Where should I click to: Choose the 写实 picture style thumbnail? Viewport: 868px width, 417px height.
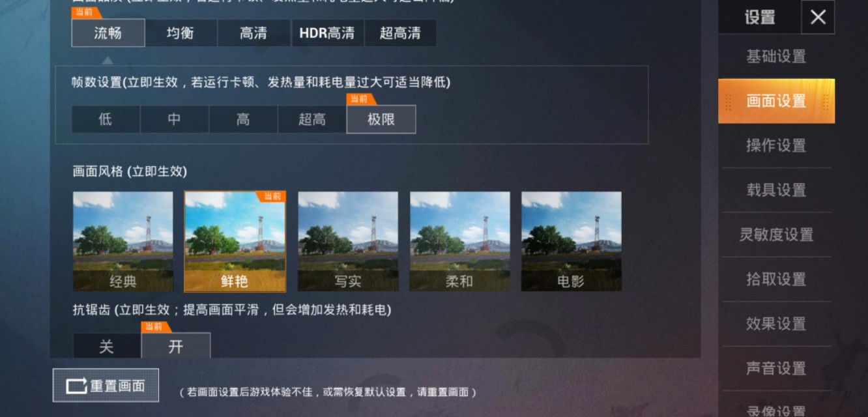[x=347, y=241]
